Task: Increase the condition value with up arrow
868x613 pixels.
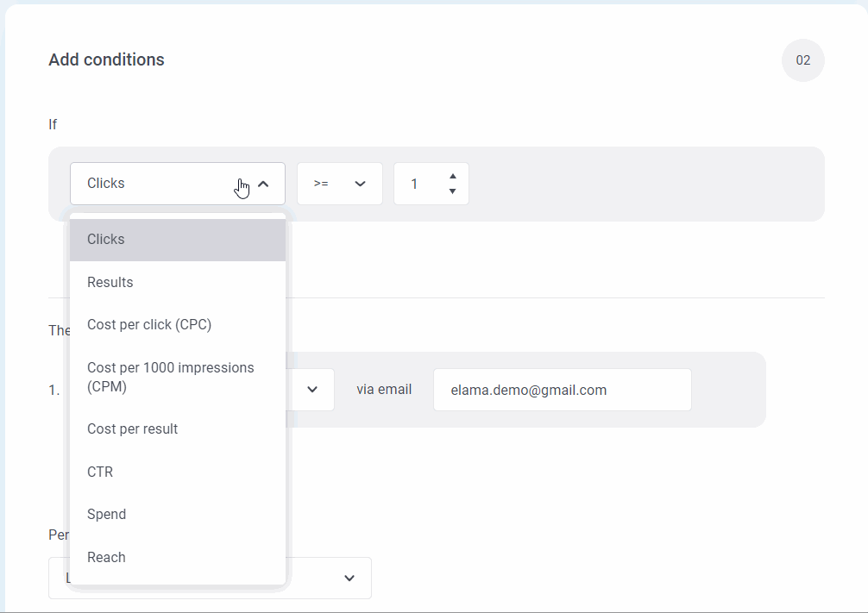Action: click(x=453, y=177)
